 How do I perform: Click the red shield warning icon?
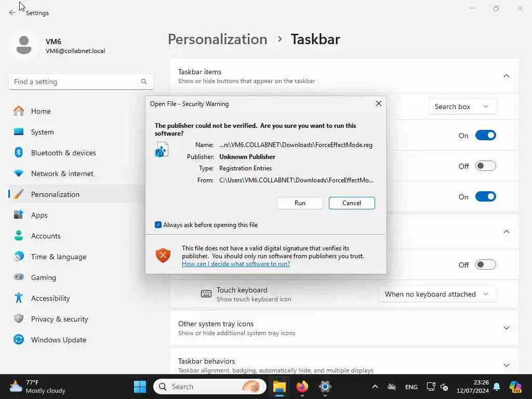click(x=163, y=255)
